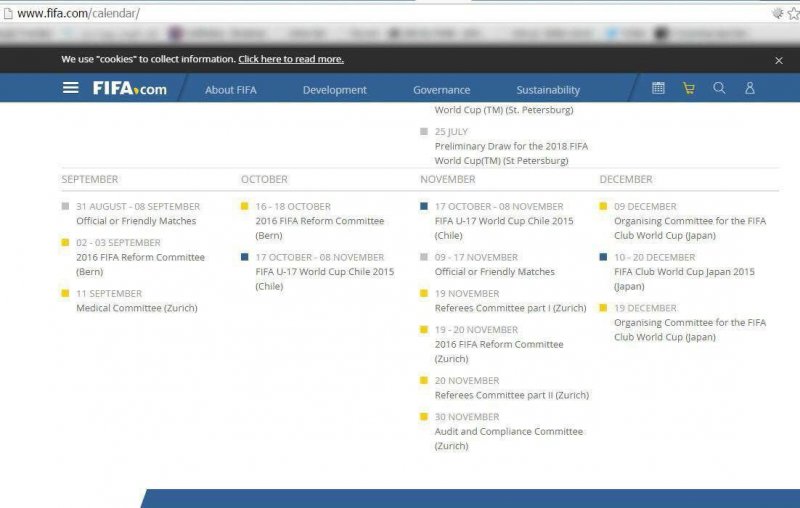Open the About FIFA menu
The height and width of the screenshot is (508, 800).
tap(230, 90)
